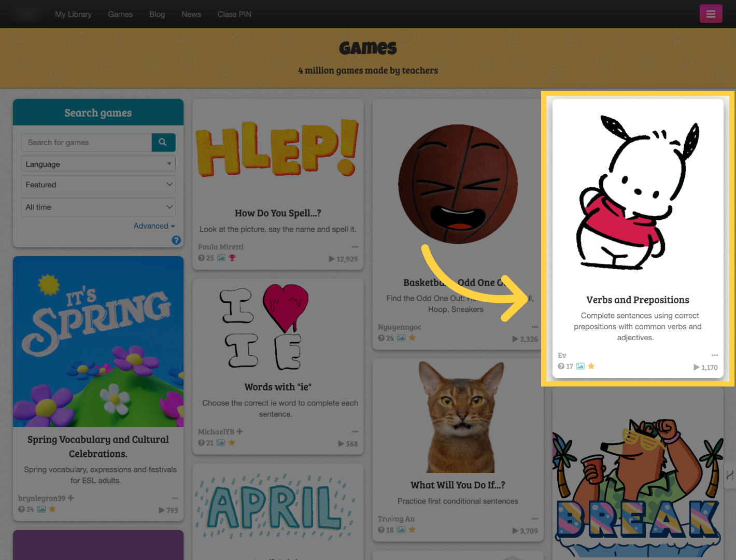Click star icon on Spring Vocabulary card

(x=52, y=509)
